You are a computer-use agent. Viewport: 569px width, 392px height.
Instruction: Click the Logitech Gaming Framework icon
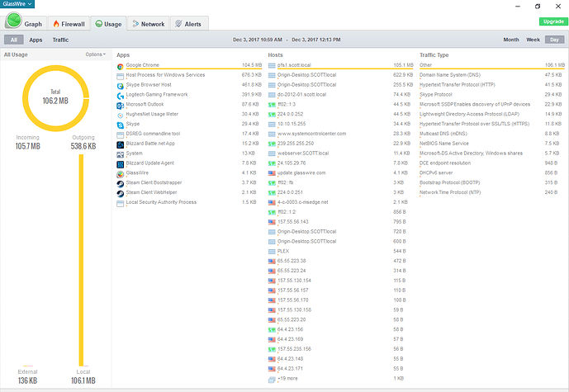point(121,94)
